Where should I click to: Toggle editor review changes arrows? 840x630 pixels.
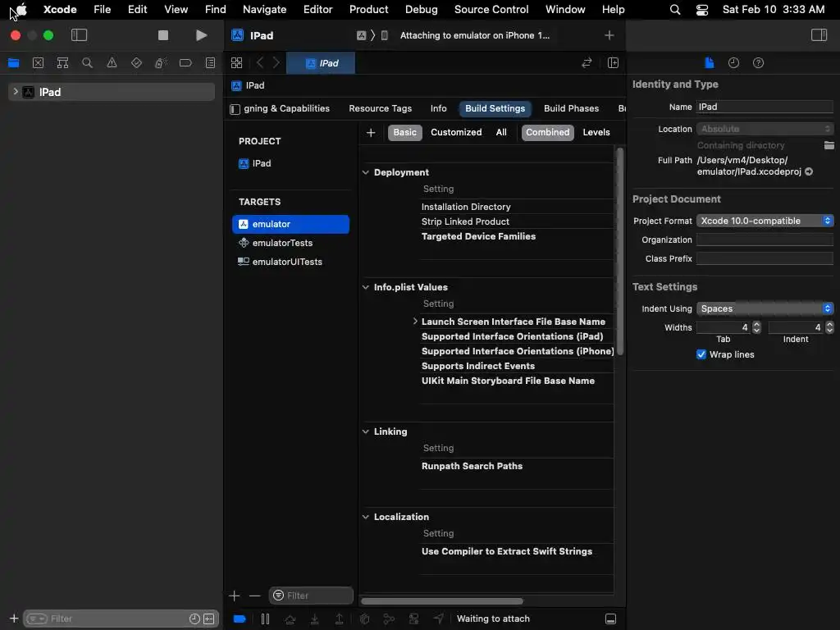click(587, 63)
